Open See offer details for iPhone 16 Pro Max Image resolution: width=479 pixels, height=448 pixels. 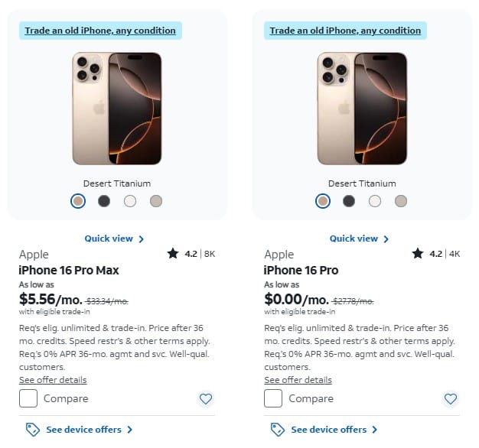[x=53, y=380]
